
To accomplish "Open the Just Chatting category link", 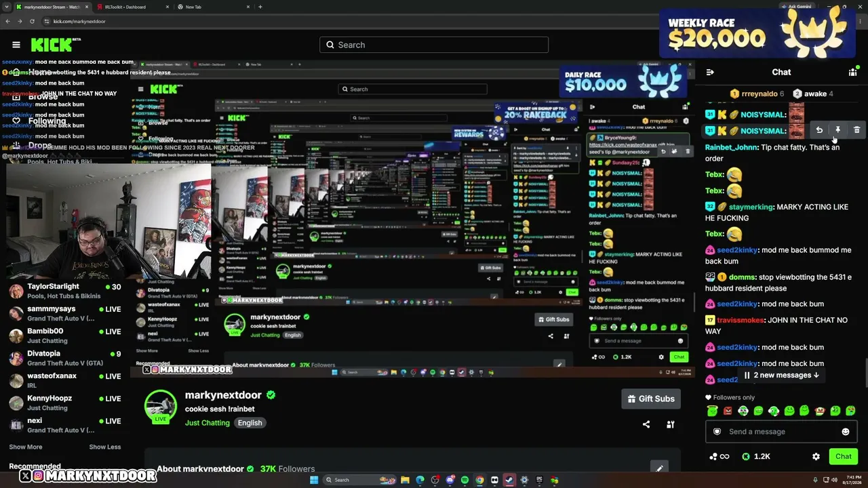I will click(208, 423).
